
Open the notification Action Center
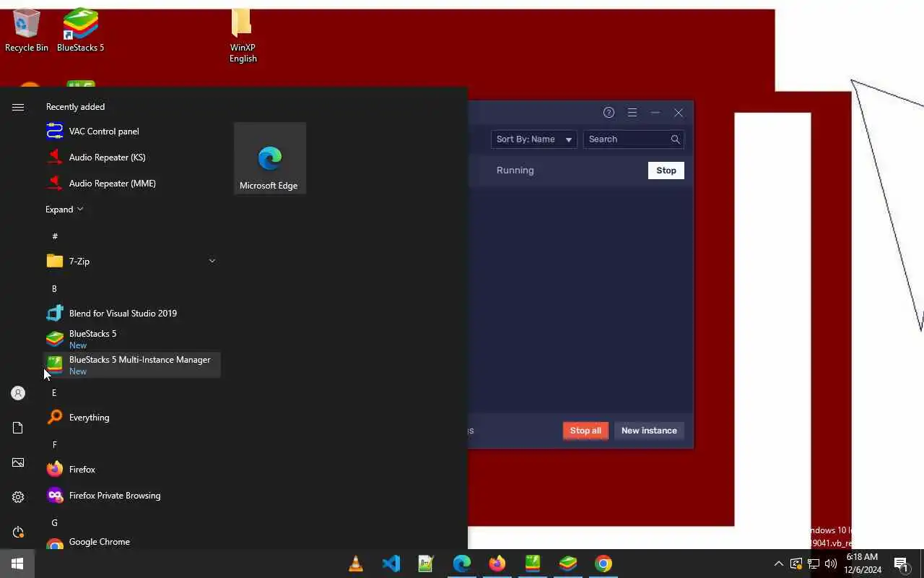coord(901,564)
